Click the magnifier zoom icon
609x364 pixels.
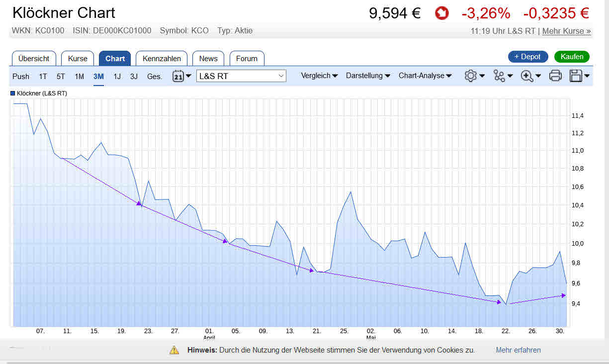pyautogui.click(x=526, y=76)
